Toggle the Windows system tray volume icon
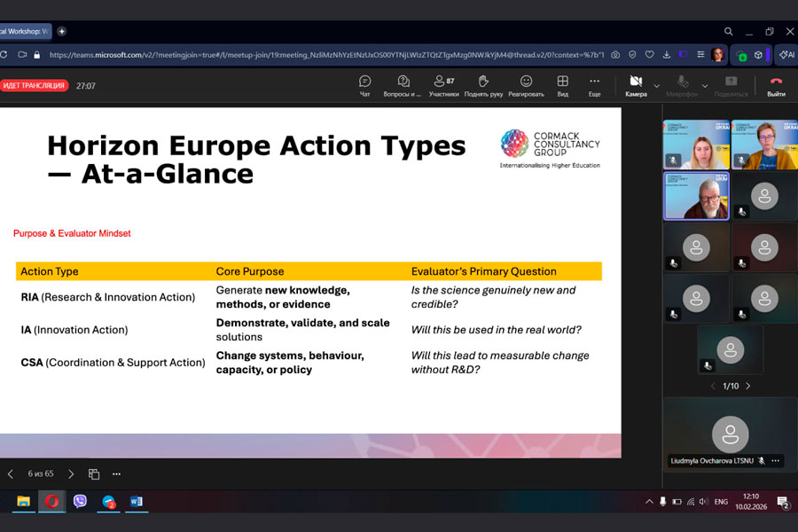This screenshot has height=532, width=798. pyautogui.click(x=679, y=502)
